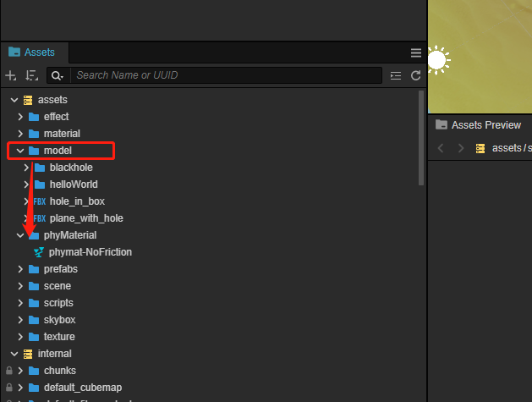Expand the material folder
Viewport: 532px width, 402px height.
pos(20,134)
